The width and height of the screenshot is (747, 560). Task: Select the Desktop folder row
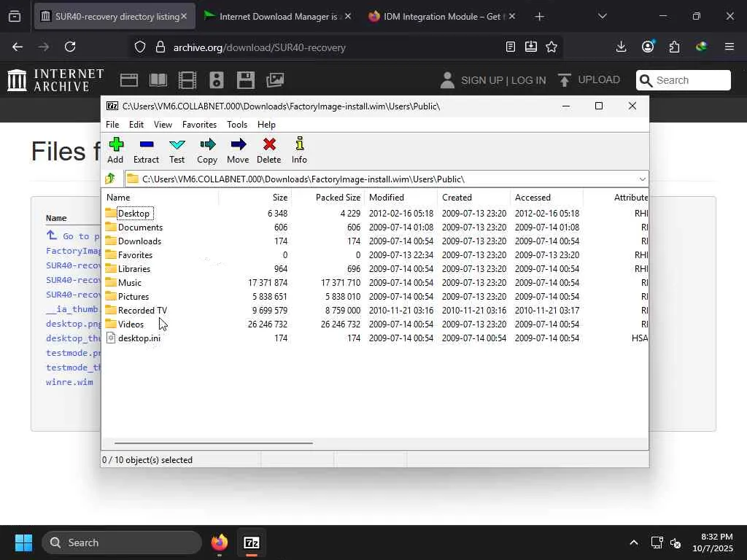coord(376,214)
